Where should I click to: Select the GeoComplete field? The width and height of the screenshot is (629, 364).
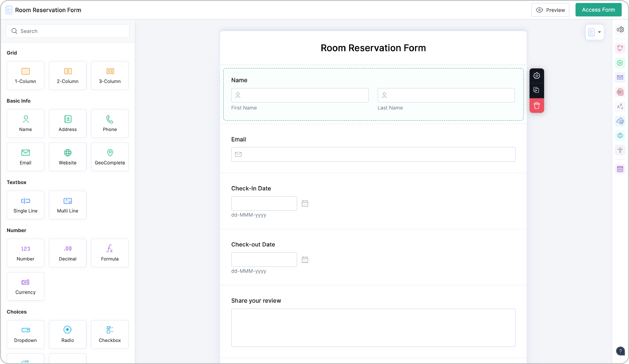(110, 157)
